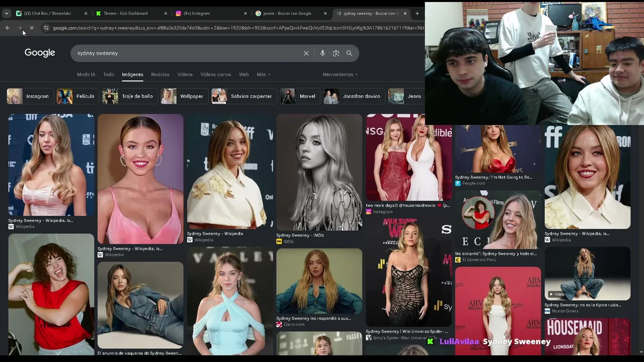Close the sydney sweeney search tab

[x=404, y=14]
